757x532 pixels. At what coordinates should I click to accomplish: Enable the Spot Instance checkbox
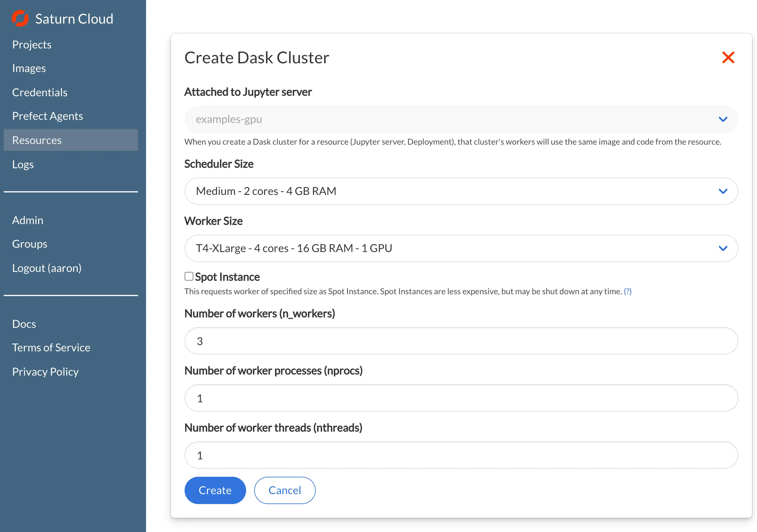[x=189, y=276]
